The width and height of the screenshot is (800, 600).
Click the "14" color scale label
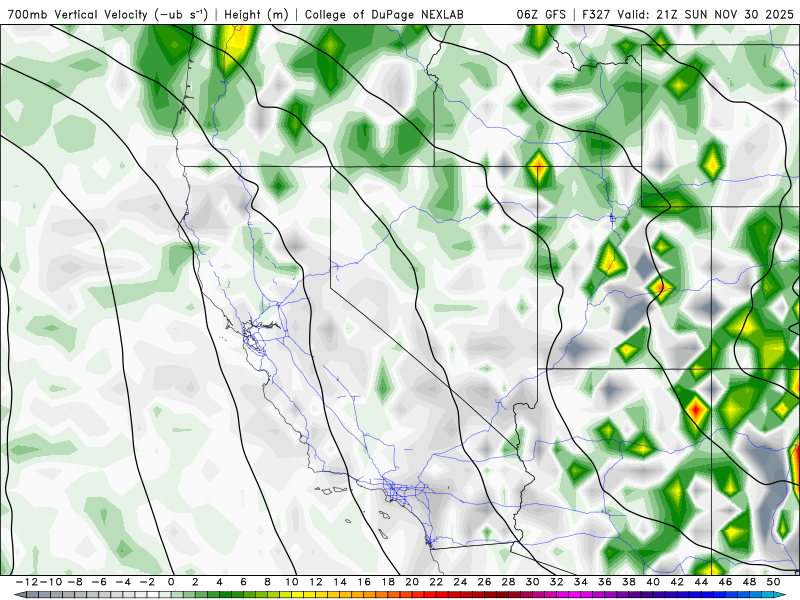[340, 582]
